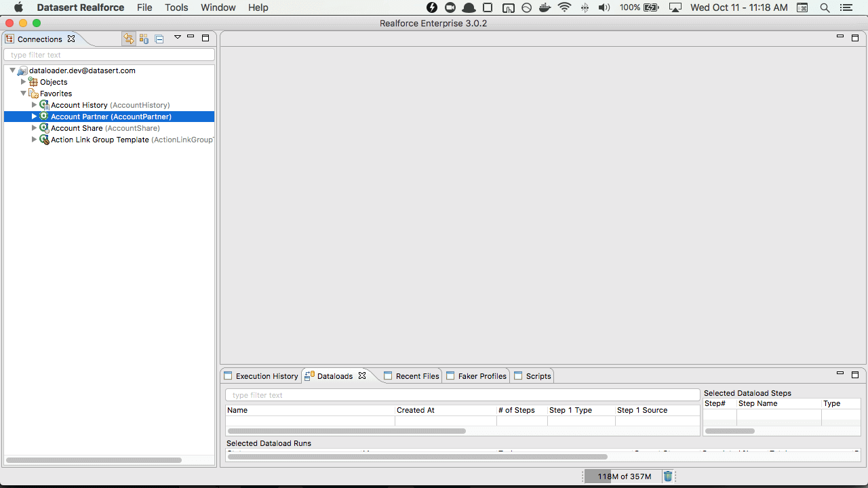Expand Action Link Group Template favorite
Screen dimensions: 868x488
pos(34,140)
